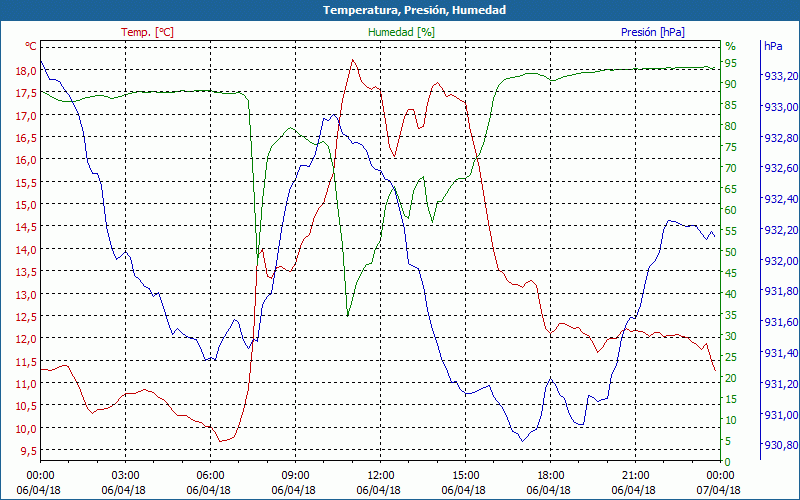The image size is (800, 500).
Task: Click the '12:00' time axis label
Action: (381, 475)
